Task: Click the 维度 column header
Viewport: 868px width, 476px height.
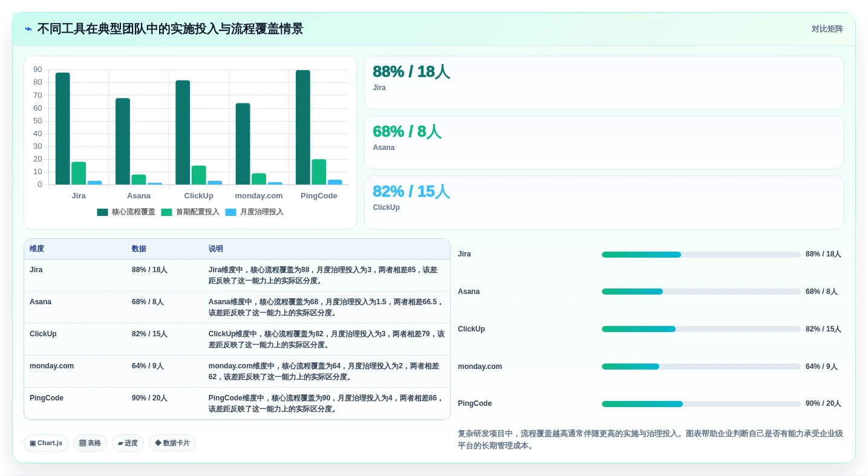Action: pos(37,249)
